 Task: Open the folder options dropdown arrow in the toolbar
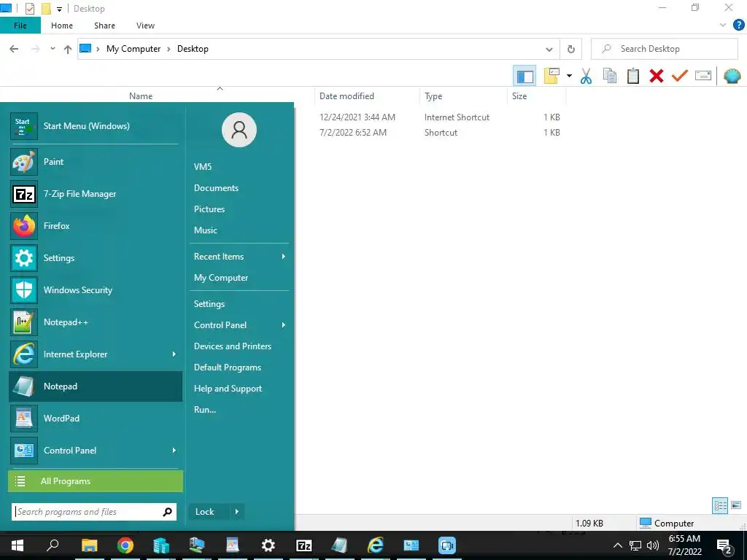[x=569, y=76]
